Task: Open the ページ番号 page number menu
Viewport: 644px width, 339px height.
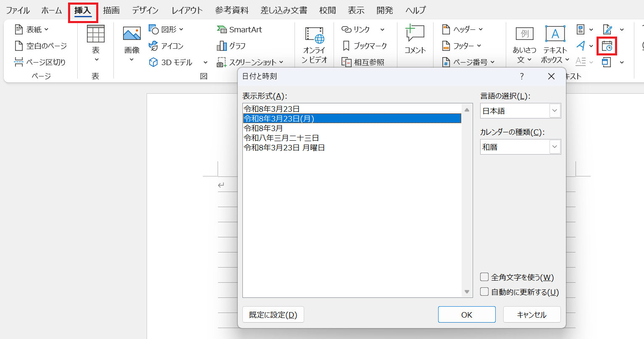Action: (468, 62)
